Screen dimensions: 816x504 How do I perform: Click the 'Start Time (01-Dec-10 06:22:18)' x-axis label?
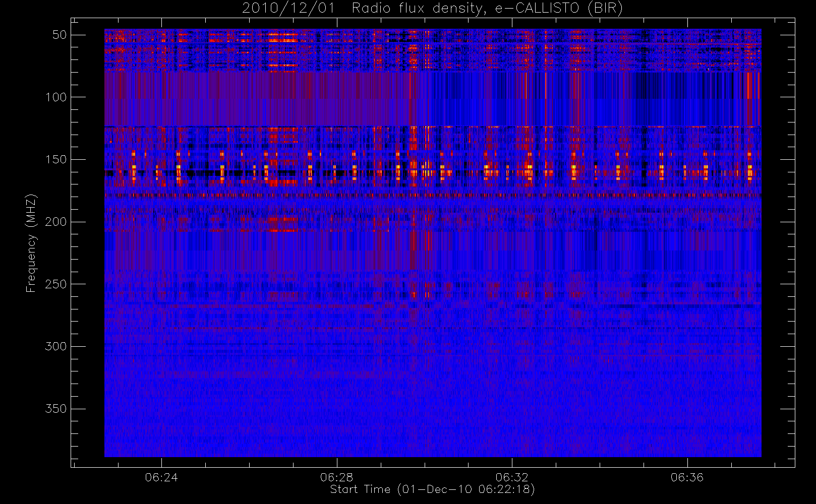(432, 489)
